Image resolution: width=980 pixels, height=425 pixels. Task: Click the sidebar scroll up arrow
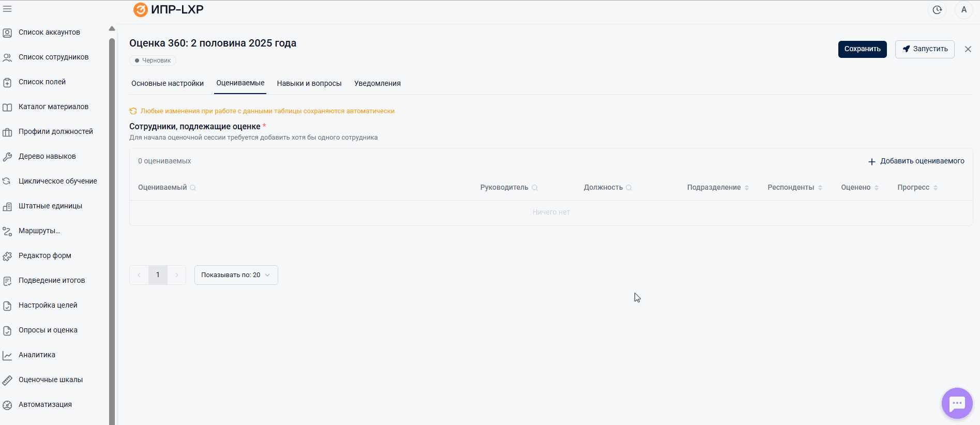pos(112,29)
